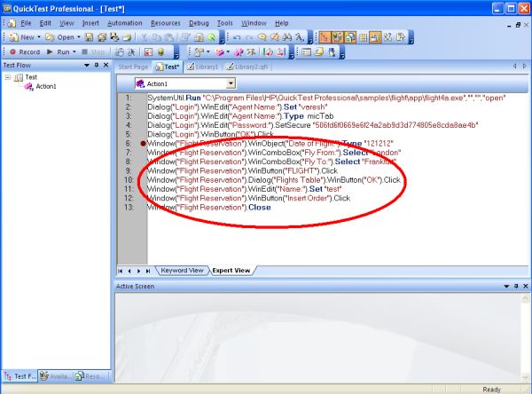The image size is (532, 394).
Task: Click the Find binoculars icon
Action: [x=287, y=37]
